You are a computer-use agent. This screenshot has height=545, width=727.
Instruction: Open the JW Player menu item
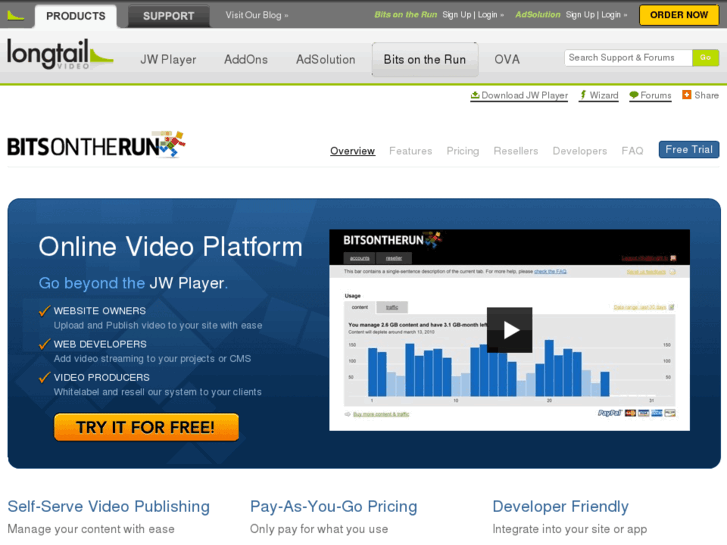tap(168, 60)
